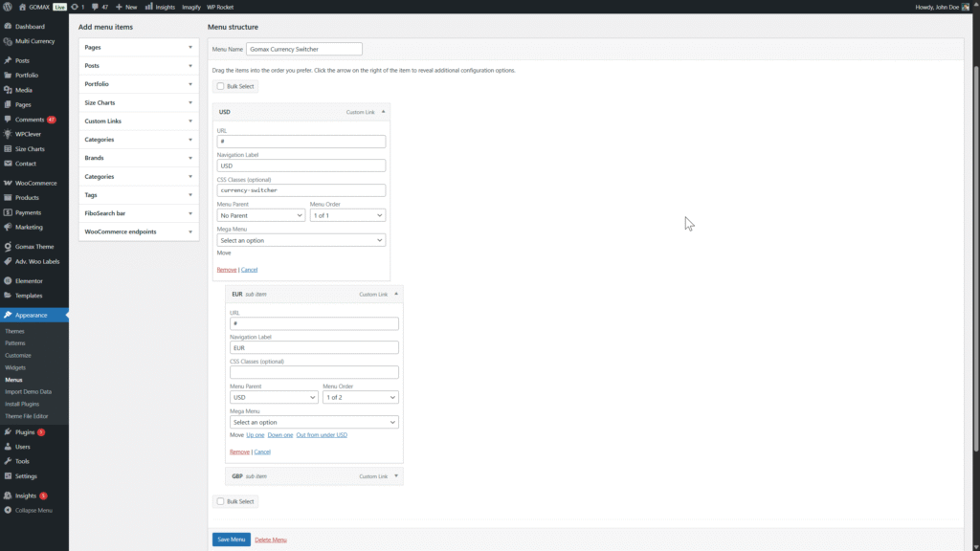The height and width of the screenshot is (551, 980).
Task: Click Down one link for EUR item
Action: tap(280, 435)
